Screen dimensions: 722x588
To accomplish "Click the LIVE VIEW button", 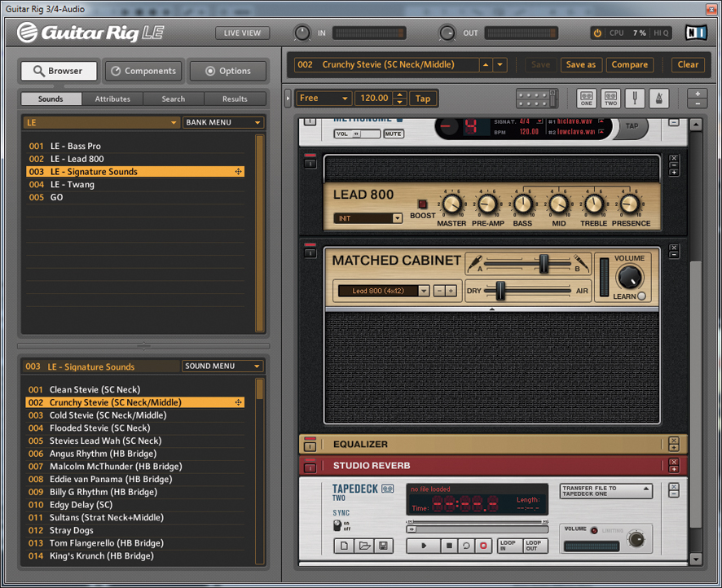I will pos(242,33).
